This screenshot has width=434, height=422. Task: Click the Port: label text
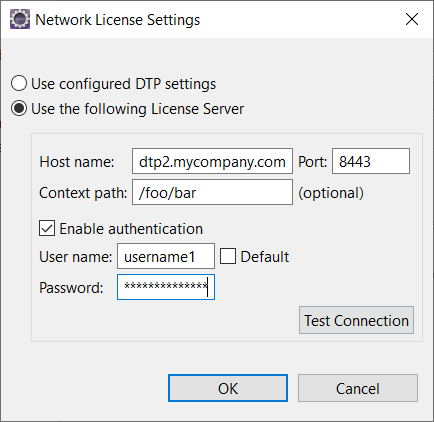pyautogui.click(x=312, y=162)
